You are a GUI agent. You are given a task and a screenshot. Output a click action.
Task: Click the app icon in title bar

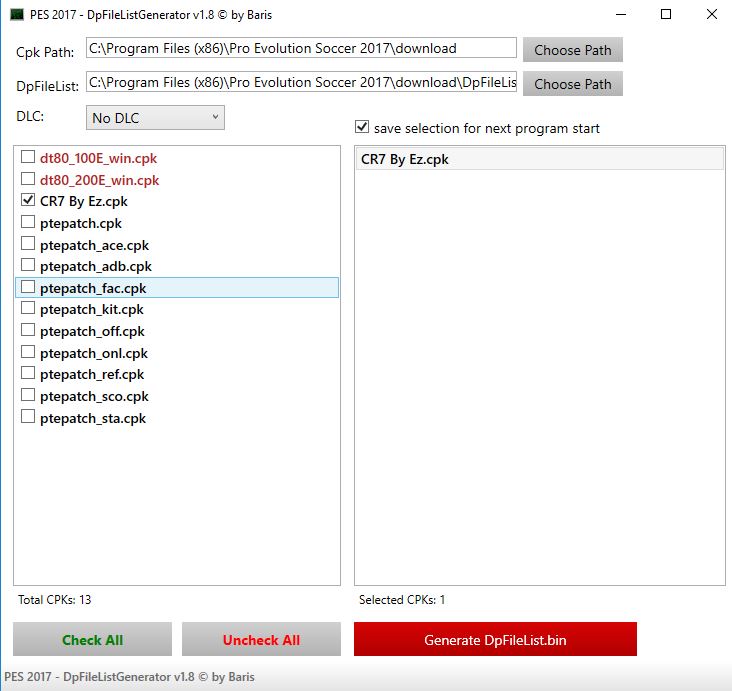17,14
